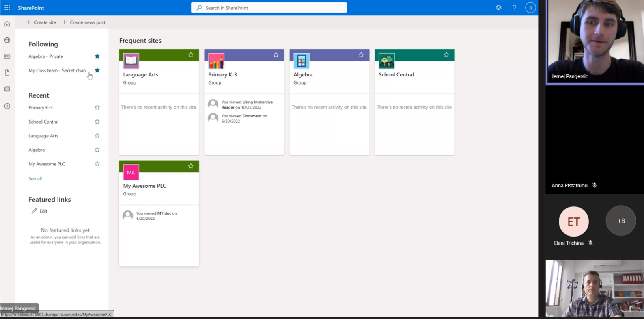Follow Primary K-3 in Recent list
This screenshot has height=319, width=644.
tap(97, 108)
